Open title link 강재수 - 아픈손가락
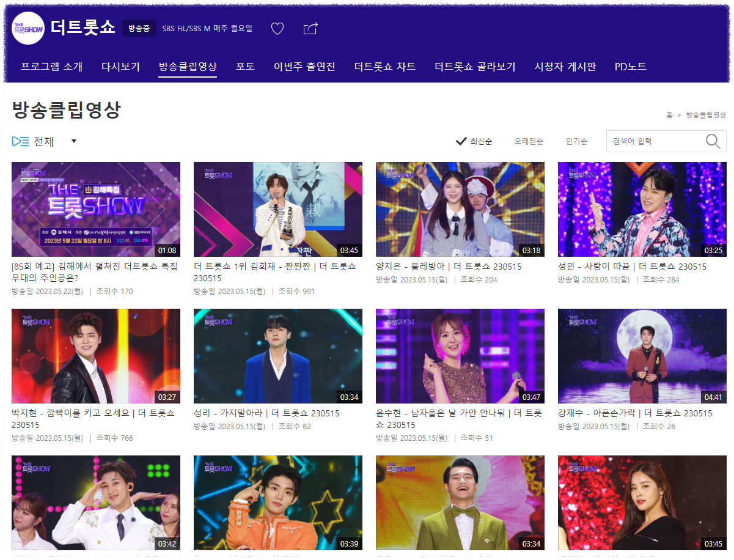The height and width of the screenshot is (560, 734). 635,413
